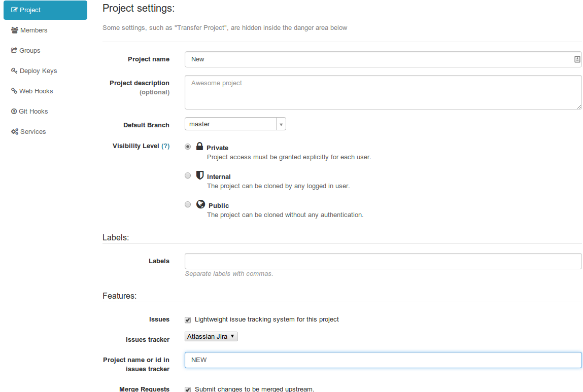Screen dimensions: 583x392
Task: Click the Web Hooks link icon
Action: pyautogui.click(x=14, y=91)
